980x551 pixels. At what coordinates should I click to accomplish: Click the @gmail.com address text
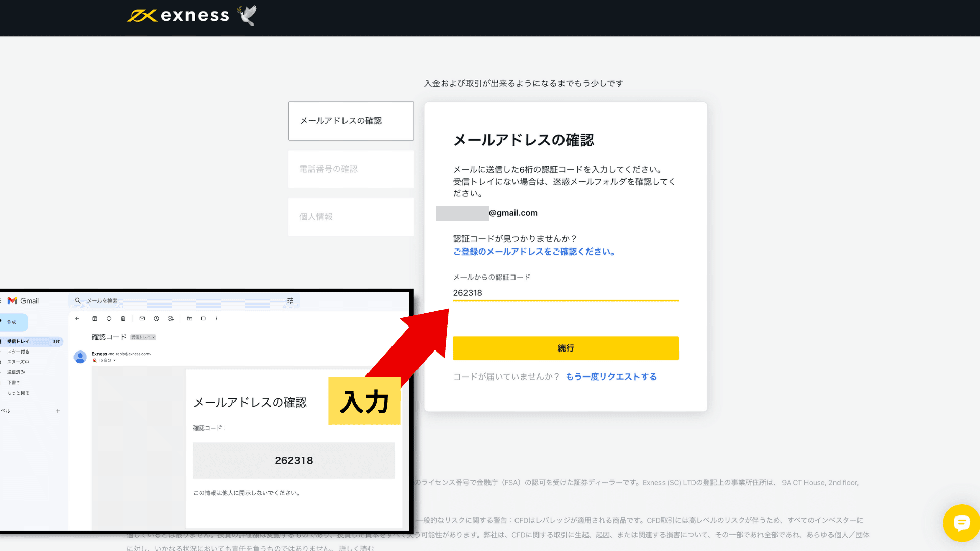click(x=513, y=213)
